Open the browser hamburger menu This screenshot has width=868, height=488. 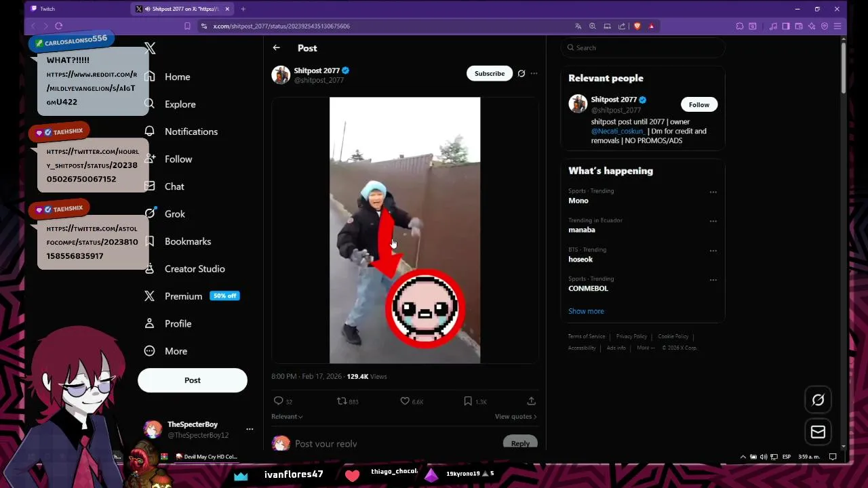tap(837, 26)
